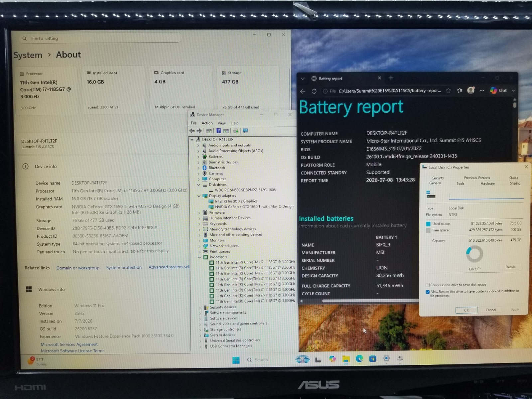
Task: Click System in the Settings breadcrumb
Action: (x=28, y=55)
